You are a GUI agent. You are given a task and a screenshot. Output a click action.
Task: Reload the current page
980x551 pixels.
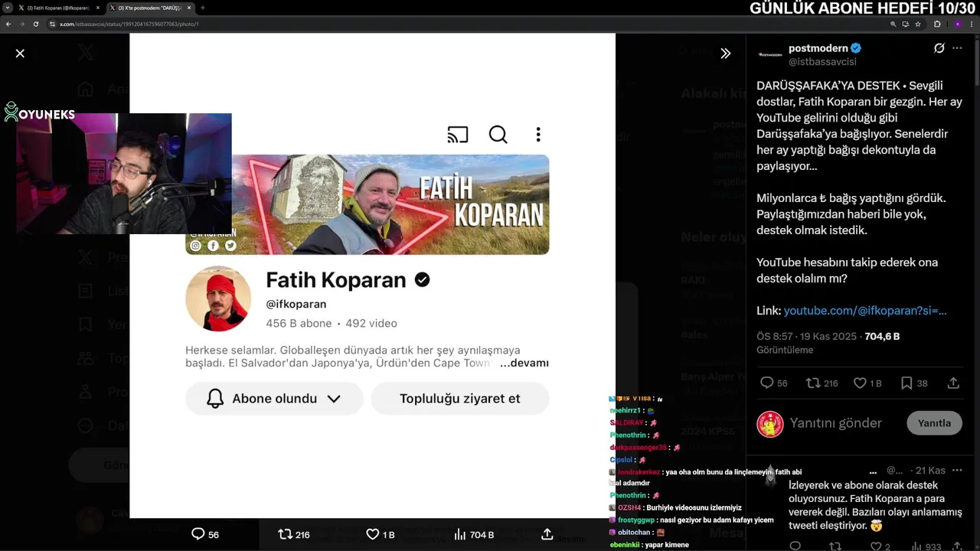tap(35, 24)
